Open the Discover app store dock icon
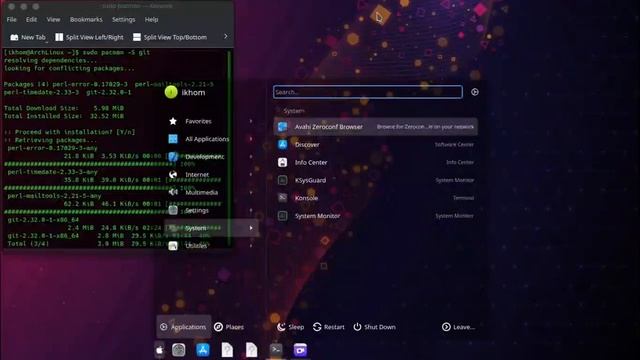640x360 pixels. 203,350
